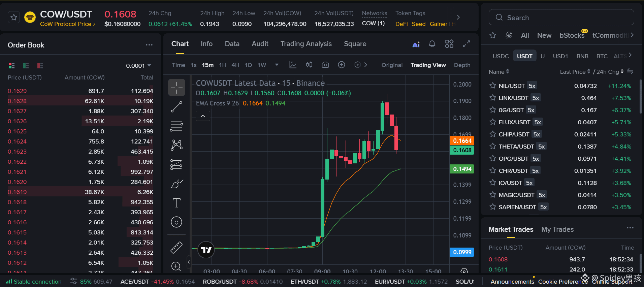Select the trend line drawing tool
This screenshot has height=287, width=644.
click(x=176, y=107)
